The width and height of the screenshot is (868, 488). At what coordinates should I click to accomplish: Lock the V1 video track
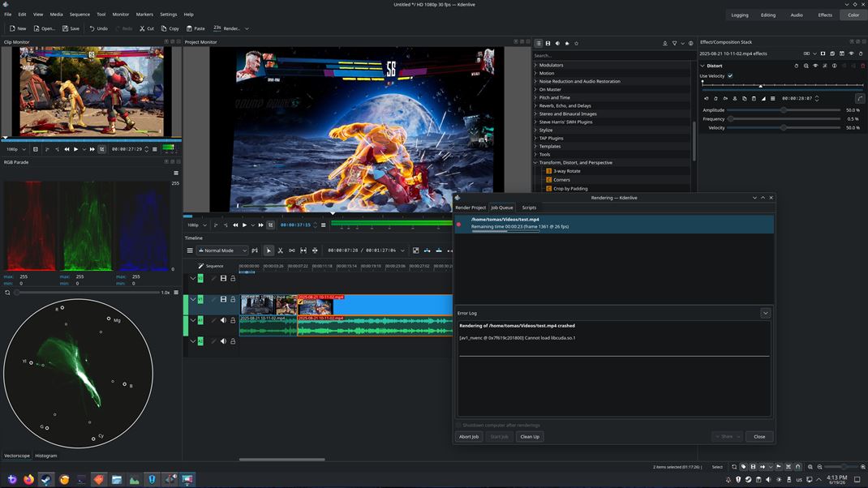click(233, 299)
